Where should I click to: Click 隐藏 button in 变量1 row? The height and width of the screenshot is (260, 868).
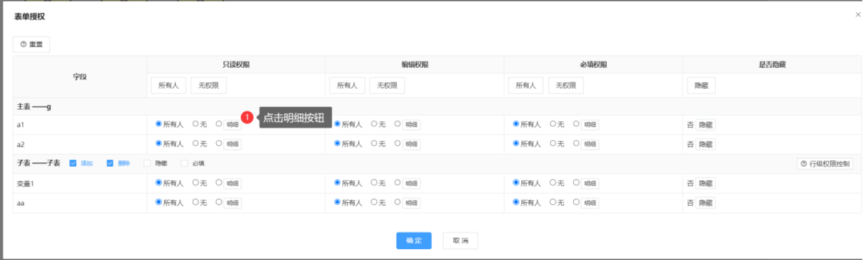706,183
